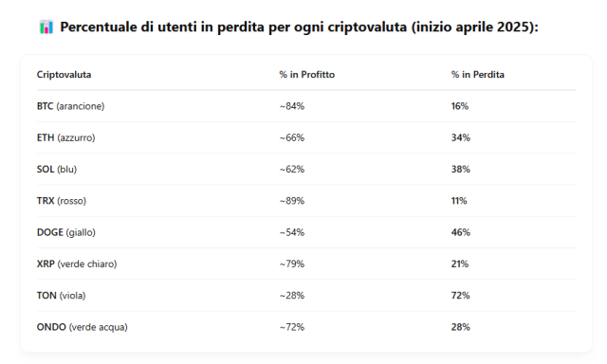Click the ETH (azzurro) row label
Viewport: 607px width, 364px height.
tap(65, 137)
